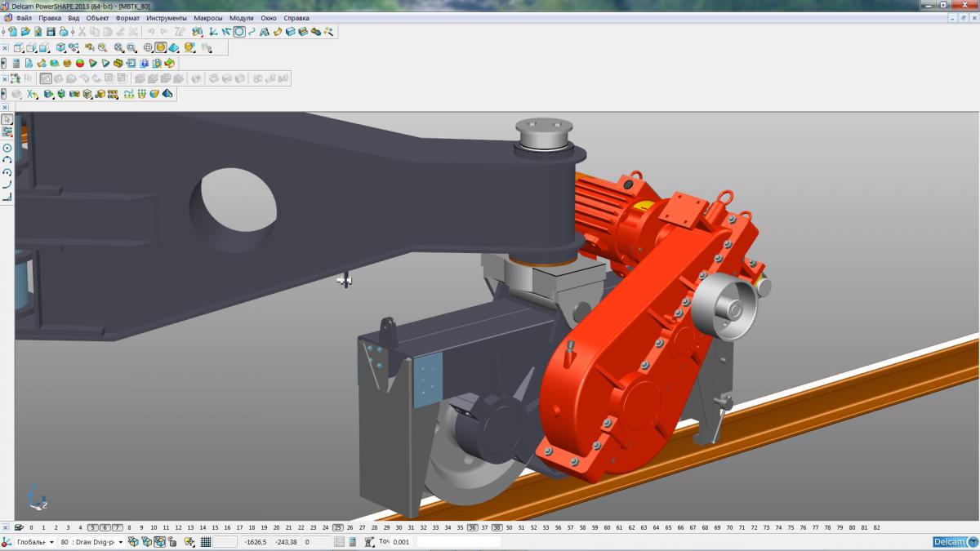Select the Assembly tool icon
The width and height of the screenshot is (980, 551).
[x=316, y=32]
